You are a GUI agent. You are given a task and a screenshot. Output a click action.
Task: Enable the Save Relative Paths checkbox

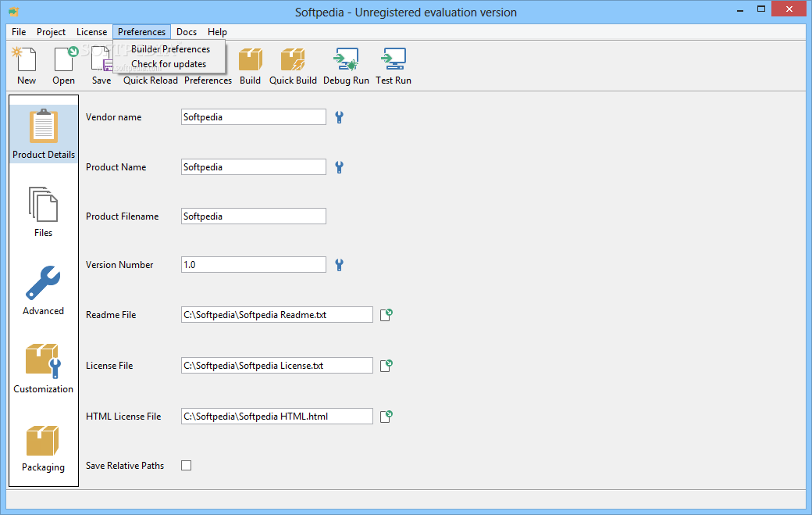[187, 465]
